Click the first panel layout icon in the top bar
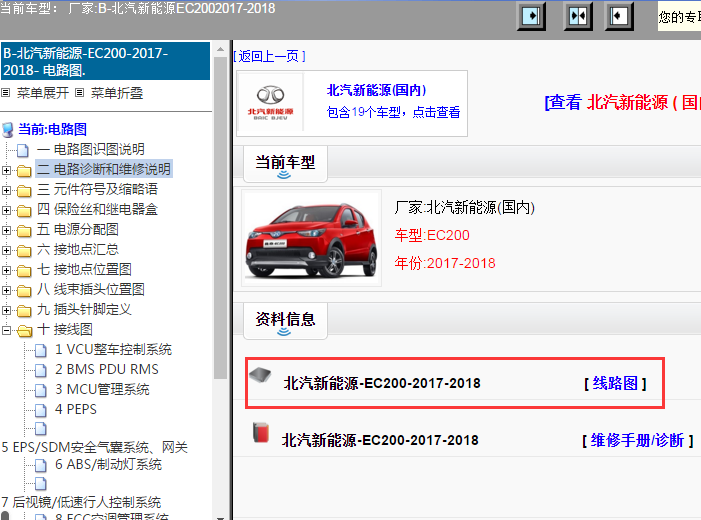 [x=531, y=17]
